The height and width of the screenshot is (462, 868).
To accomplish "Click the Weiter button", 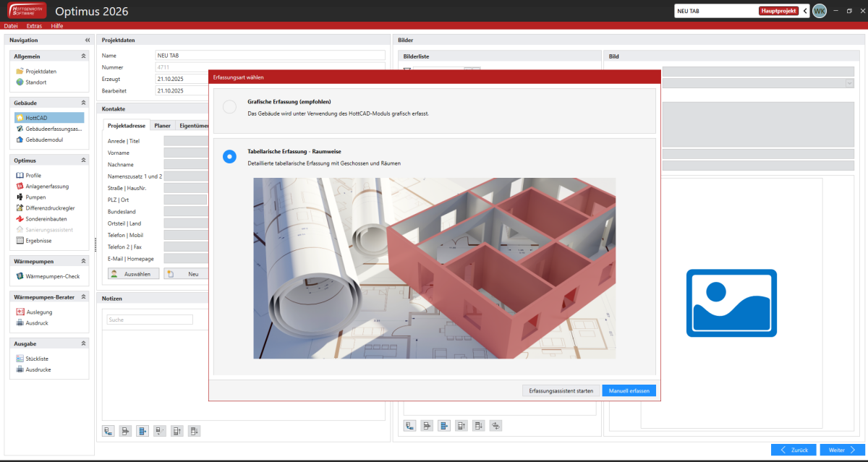I will (841, 450).
